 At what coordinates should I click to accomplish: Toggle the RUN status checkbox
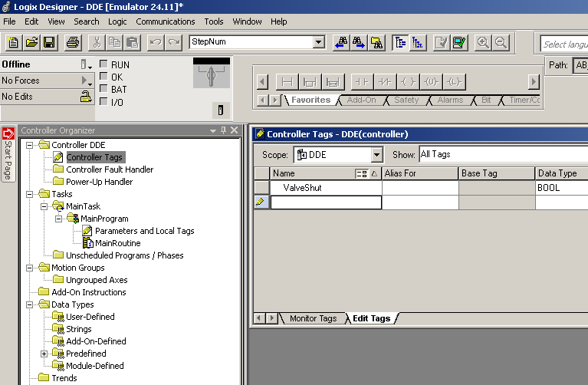103,64
